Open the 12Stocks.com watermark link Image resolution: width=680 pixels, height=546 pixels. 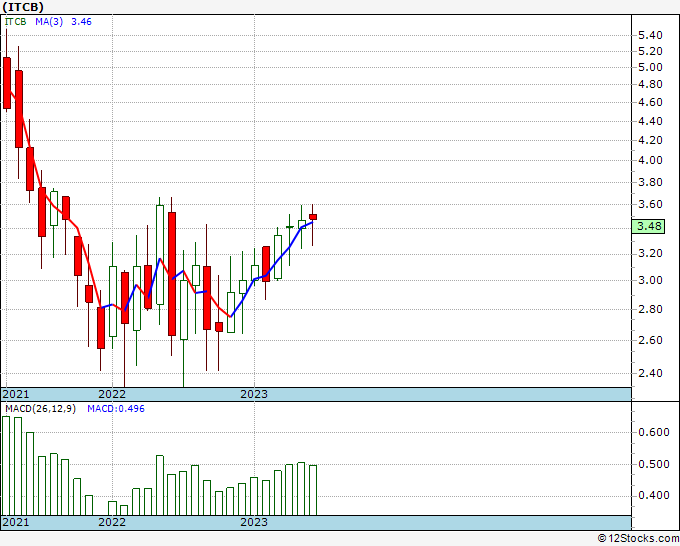638,539
